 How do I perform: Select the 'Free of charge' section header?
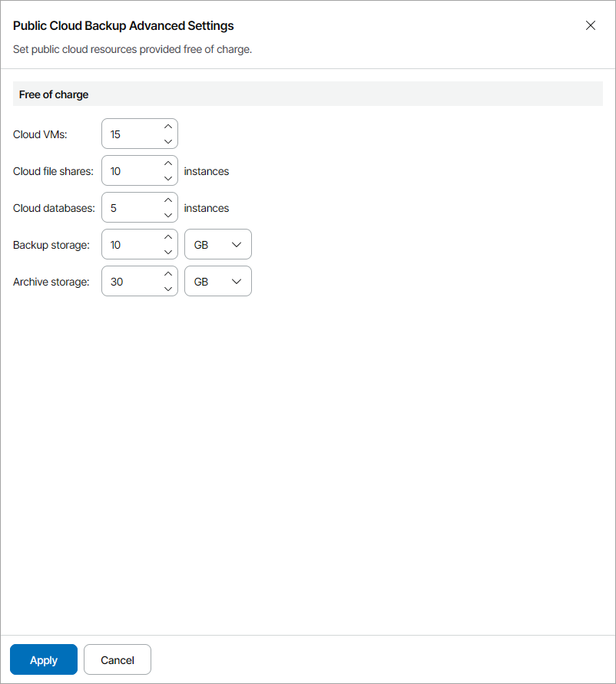[x=308, y=94]
